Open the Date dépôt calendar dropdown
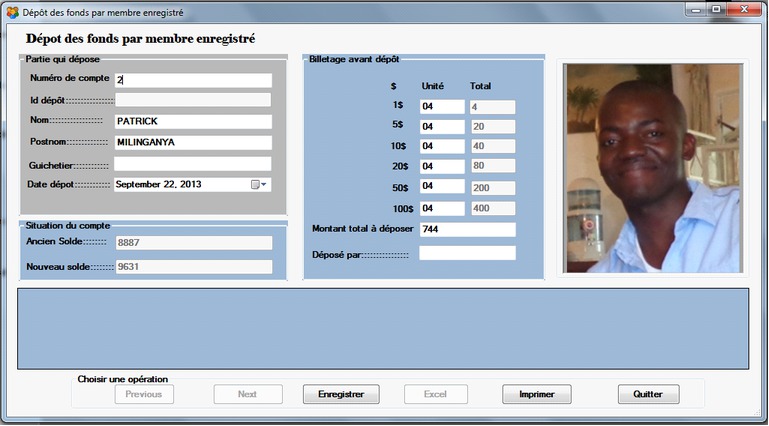Screen dimensions: 769x426 click(x=259, y=185)
